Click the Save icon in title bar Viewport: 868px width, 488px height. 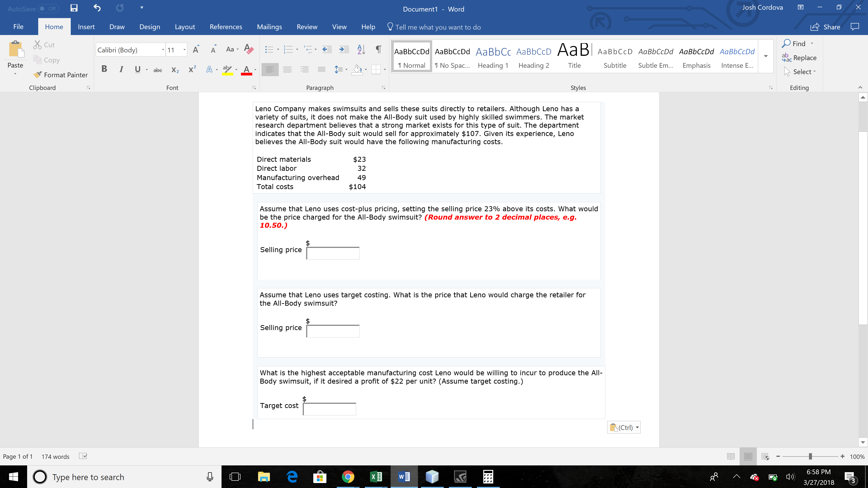coord(74,8)
